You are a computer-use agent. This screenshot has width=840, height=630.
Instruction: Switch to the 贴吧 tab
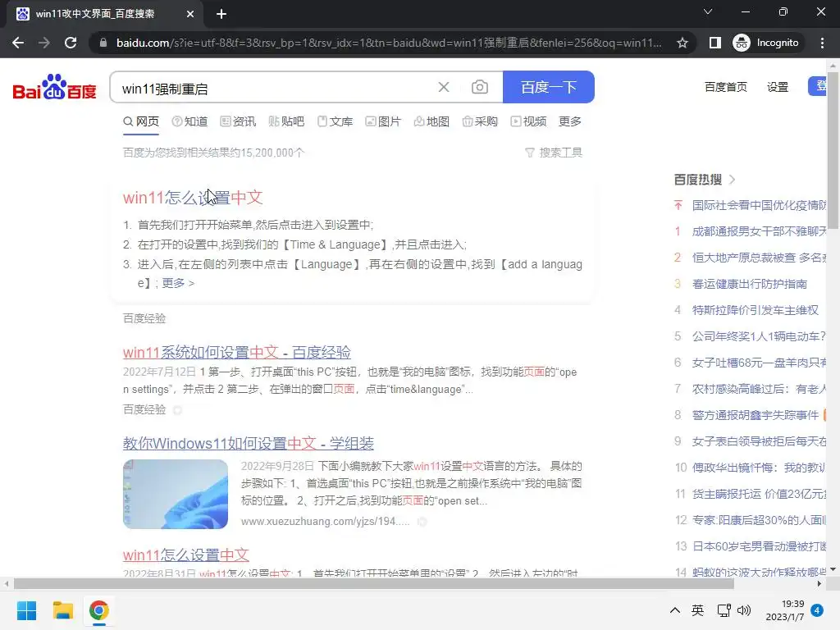pos(286,121)
